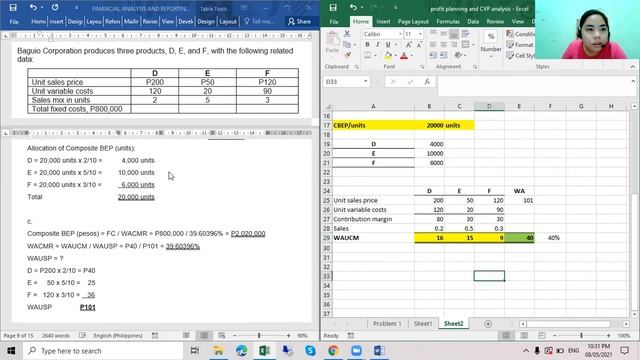Decrease indent in Excel Alignment group
The width and height of the screenshot is (640, 360).
433,55
